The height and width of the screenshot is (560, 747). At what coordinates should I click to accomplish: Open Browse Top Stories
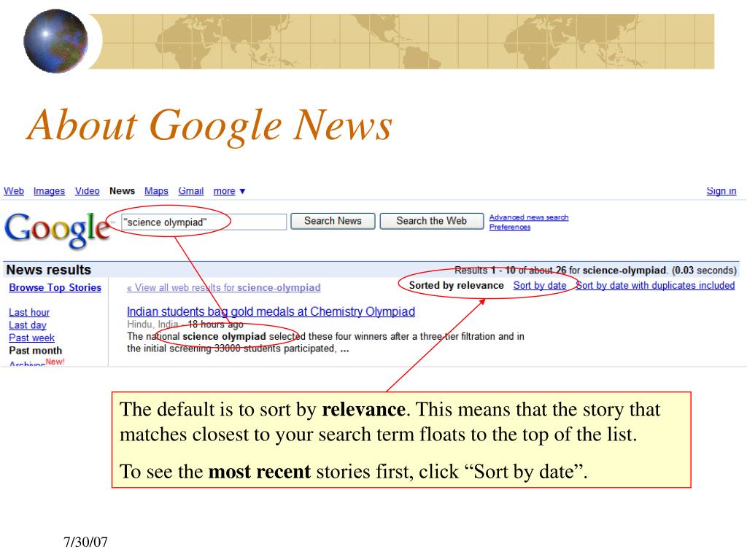[x=55, y=287]
